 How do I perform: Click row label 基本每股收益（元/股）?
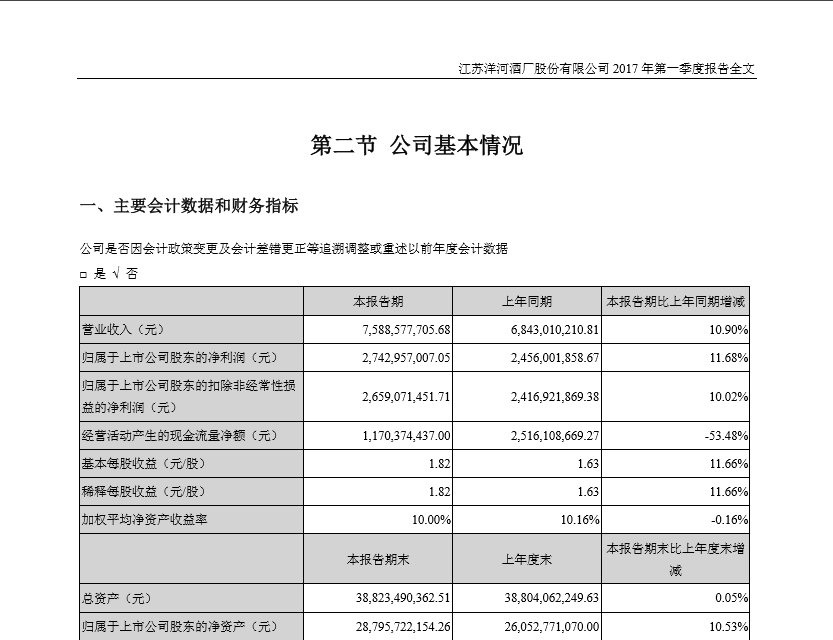143,464
